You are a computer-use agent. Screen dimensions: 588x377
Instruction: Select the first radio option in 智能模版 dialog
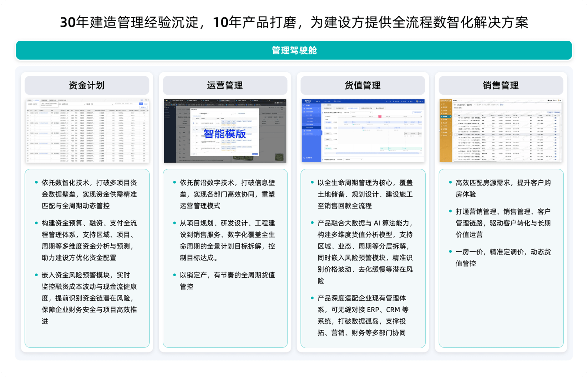[194, 123]
